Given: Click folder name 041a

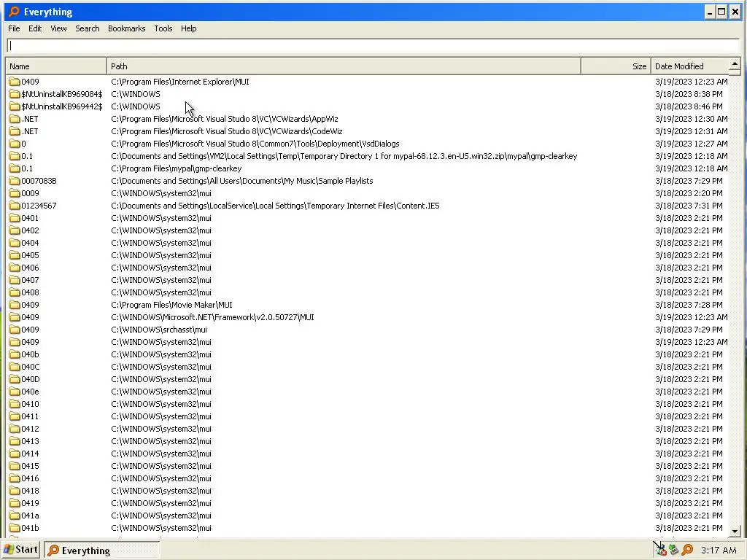Looking at the screenshot, I should [x=30, y=515].
